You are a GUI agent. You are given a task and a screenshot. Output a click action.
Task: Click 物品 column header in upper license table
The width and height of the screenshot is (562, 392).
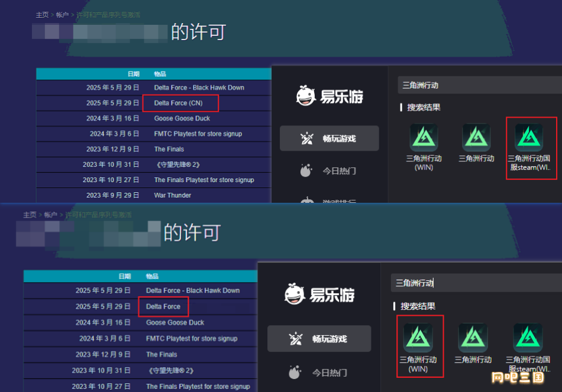pyautogui.click(x=160, y=74)
